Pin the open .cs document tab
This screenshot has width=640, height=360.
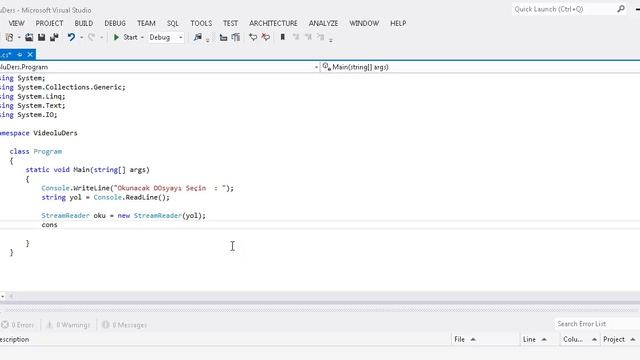[x=20, y=54]
